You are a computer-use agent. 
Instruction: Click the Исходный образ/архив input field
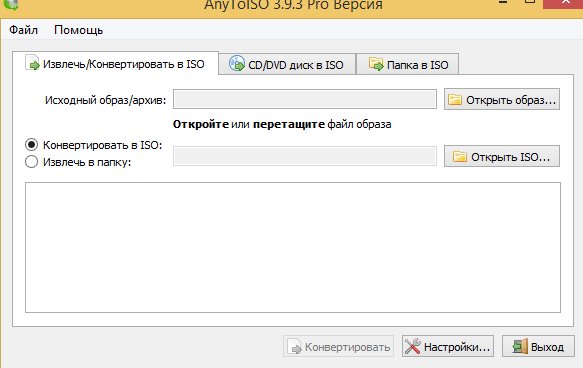pyautogui.click(x=305, y=99)
